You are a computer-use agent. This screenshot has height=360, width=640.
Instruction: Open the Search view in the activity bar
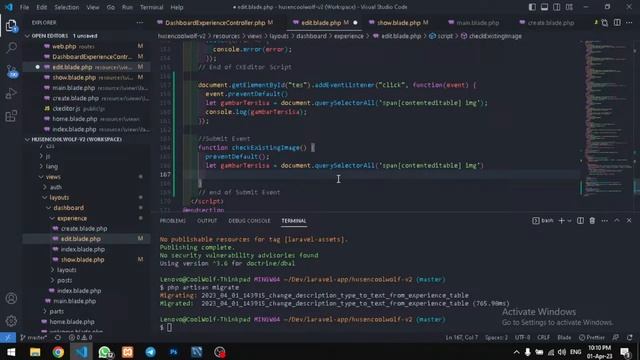point(11,48)
